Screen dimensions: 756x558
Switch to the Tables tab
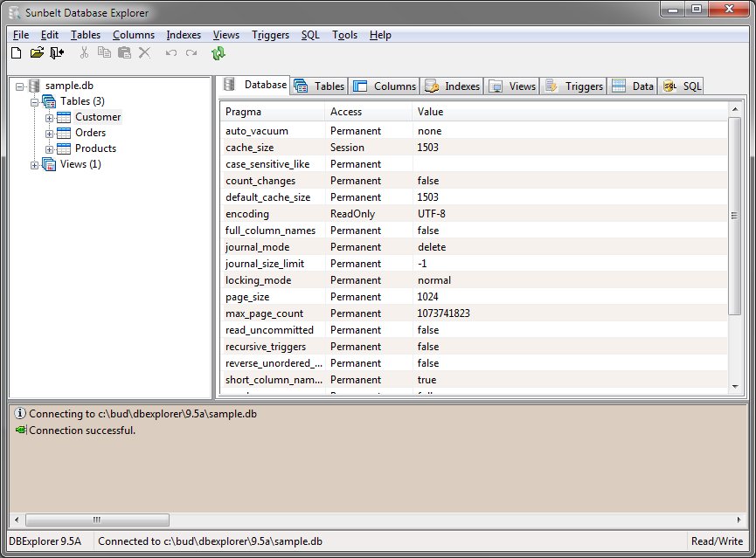click(319, 86)
